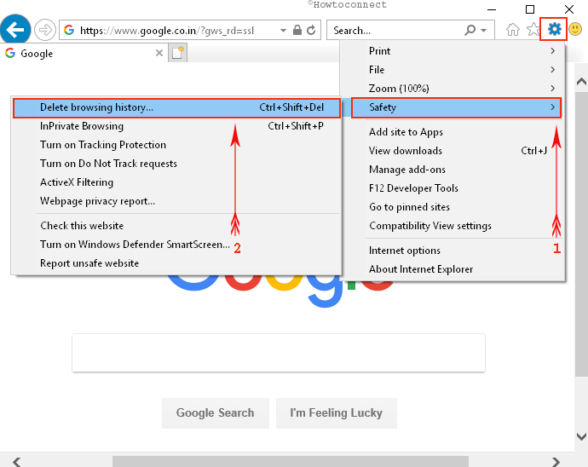Click horizontal scrollbar right arrow

tap(556, 461)
